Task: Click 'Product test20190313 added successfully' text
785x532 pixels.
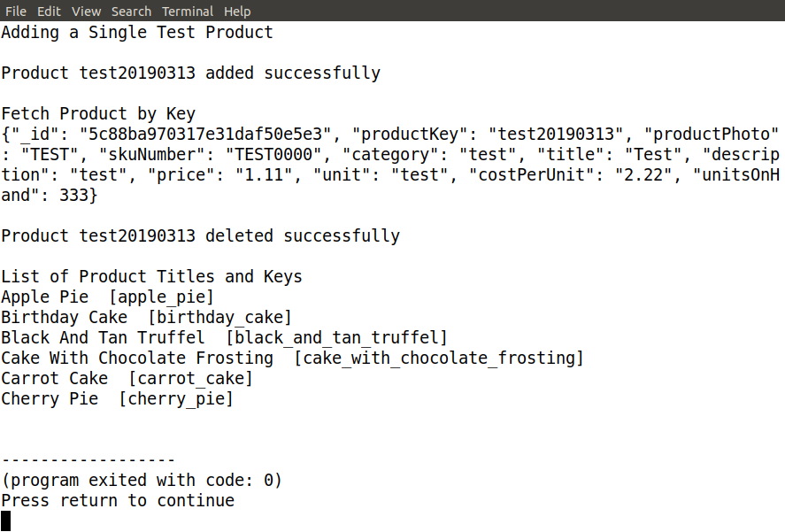Action: (x=190, y=73)
